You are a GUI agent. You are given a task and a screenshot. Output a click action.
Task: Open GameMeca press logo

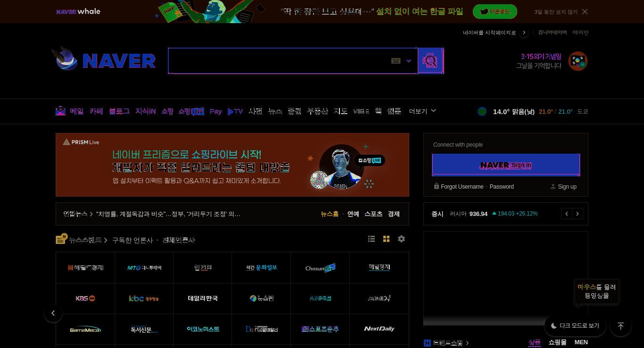point(85,329)
